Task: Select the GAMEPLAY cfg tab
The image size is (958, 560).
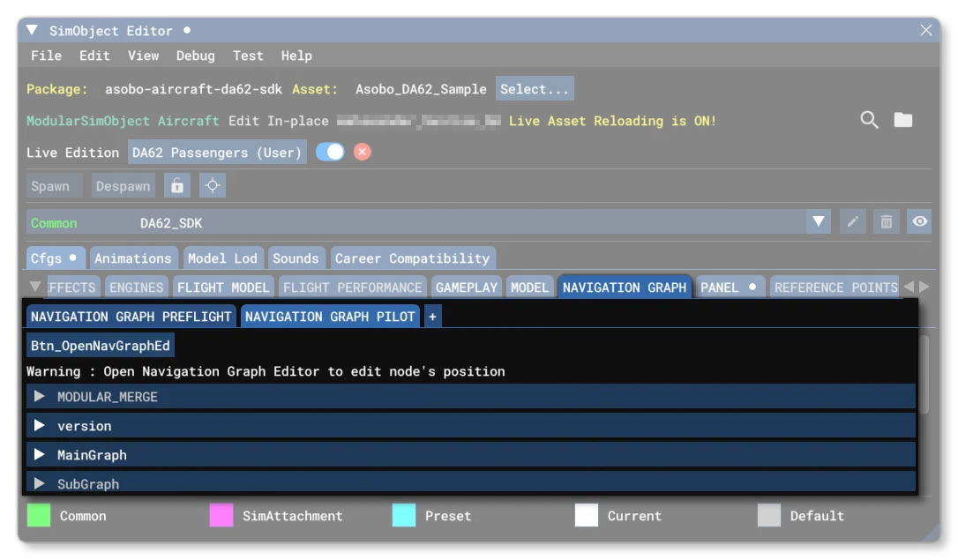Action: [x=467, y=287]
